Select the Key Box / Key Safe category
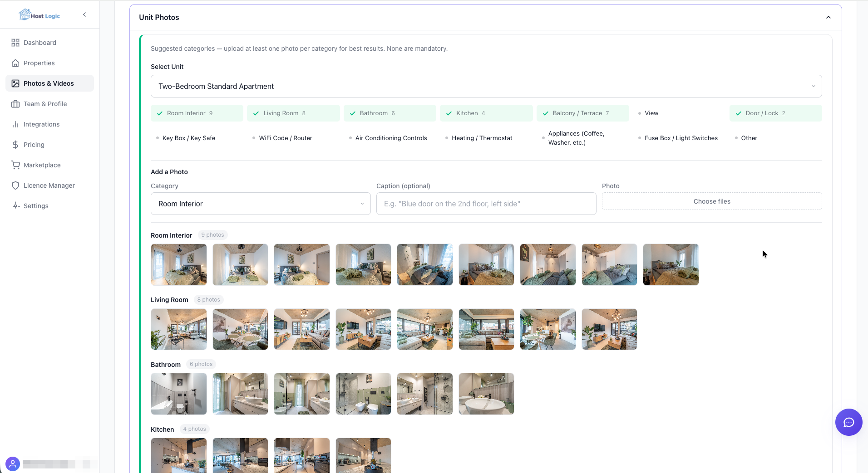The height and width of the screenshot is (473, 868). coord(197,138)
